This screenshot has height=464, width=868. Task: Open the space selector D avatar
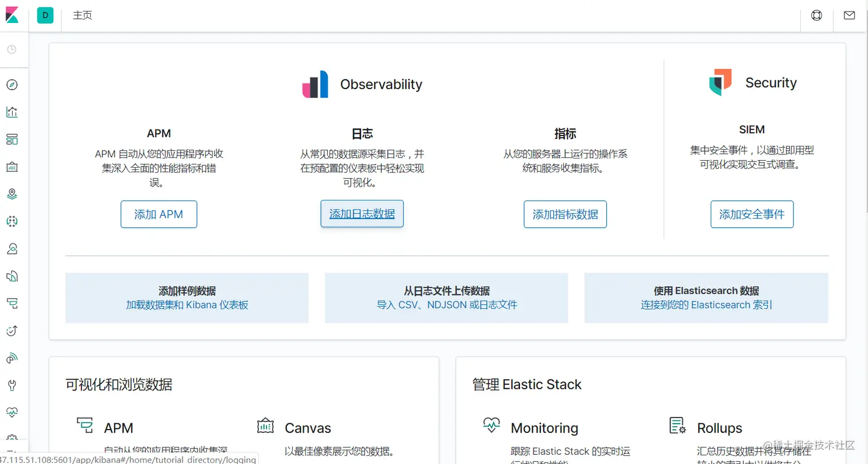coord(45,16)
